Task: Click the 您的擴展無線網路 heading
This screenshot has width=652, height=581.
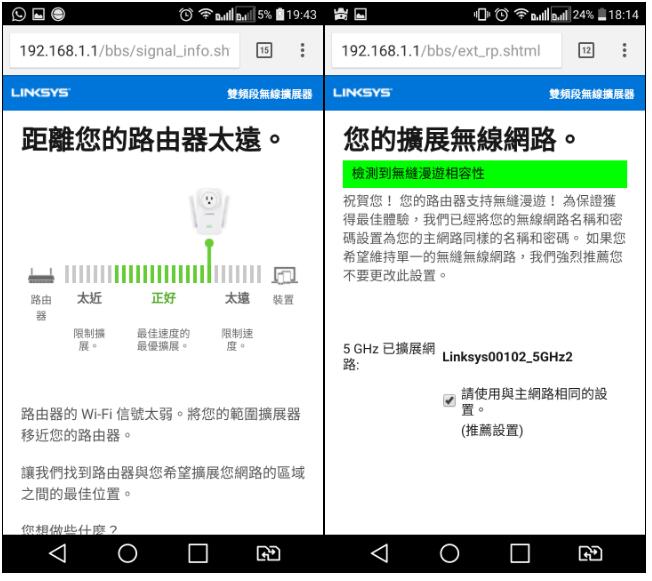Action: (x=462, y=140)
